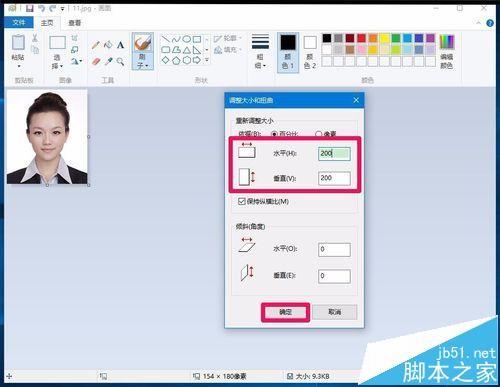Toggle the Maintain aspect ratio checkbox

coord(242,201)
